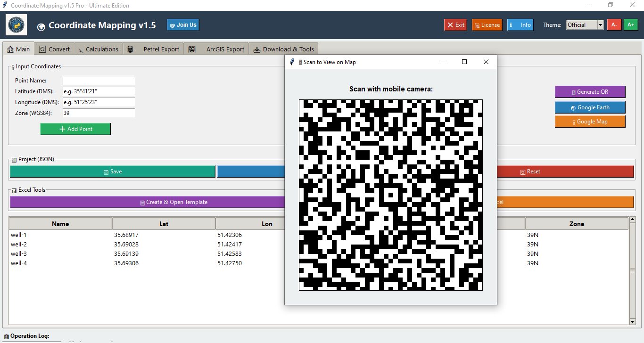Open the Calculations tab
The height and width of the screenshot is (343, 644).
click(98, 49)
